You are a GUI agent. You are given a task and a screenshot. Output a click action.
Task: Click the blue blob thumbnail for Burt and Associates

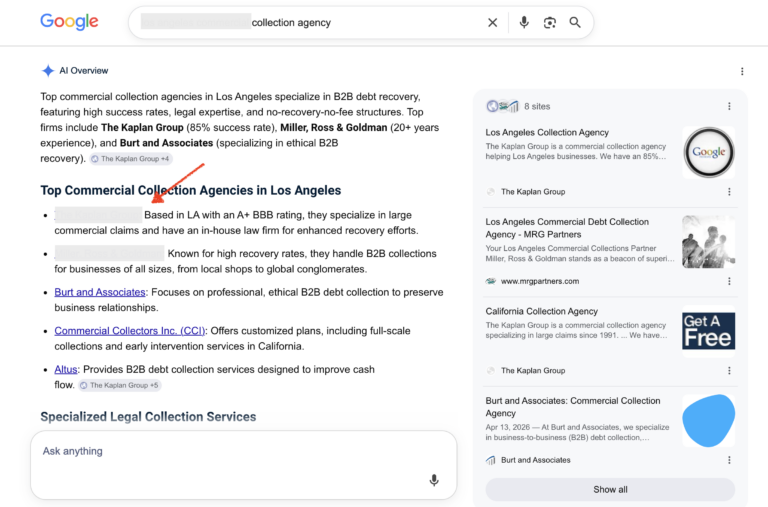point(708,420)
